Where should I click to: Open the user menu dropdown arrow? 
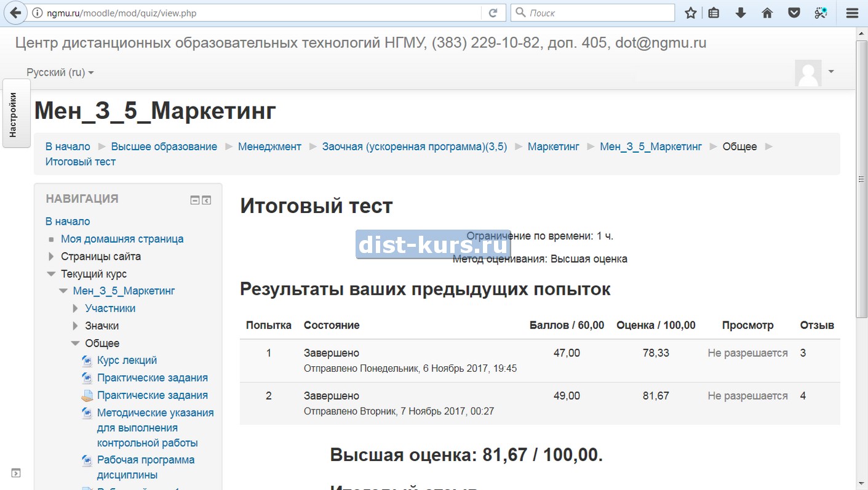click(831, 71)
